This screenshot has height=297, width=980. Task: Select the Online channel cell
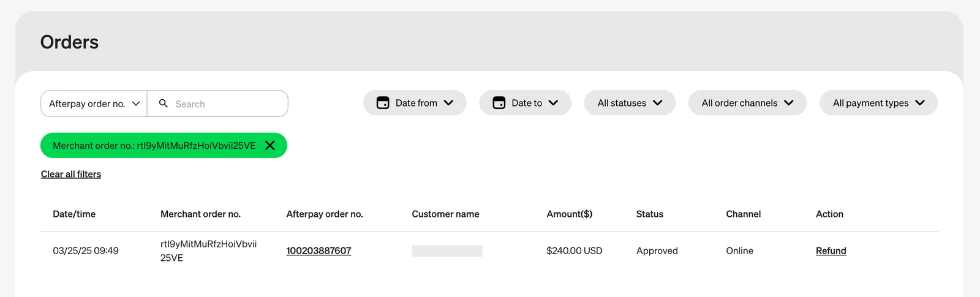739,250
